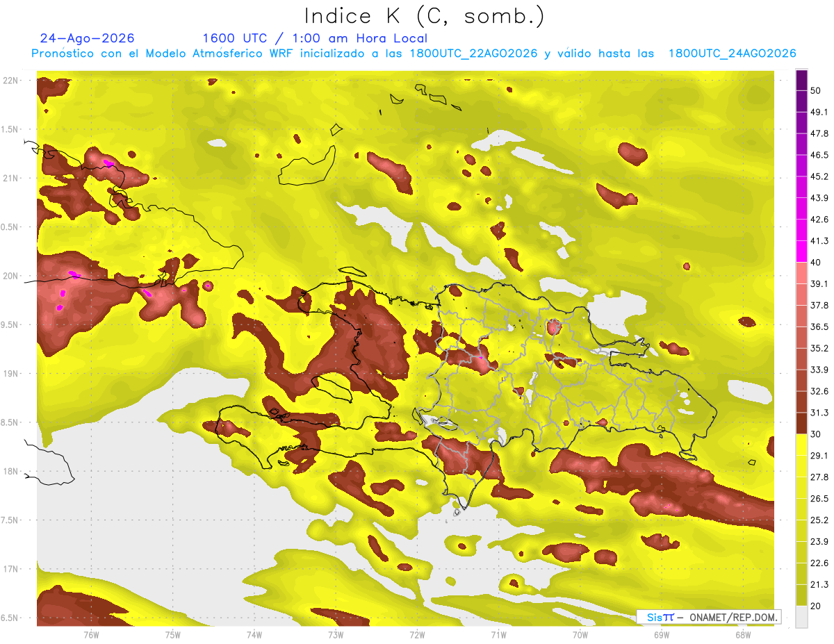Click the colorbar value "23.9"
The width and height of the screenshot is (834, 644).
(x=819, y=542)
